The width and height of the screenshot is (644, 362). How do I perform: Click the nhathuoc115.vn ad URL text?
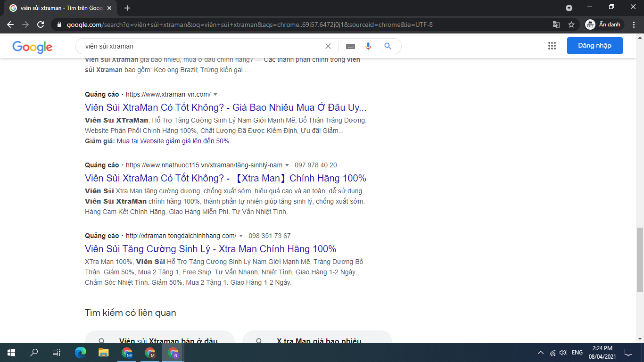point(204,165)
